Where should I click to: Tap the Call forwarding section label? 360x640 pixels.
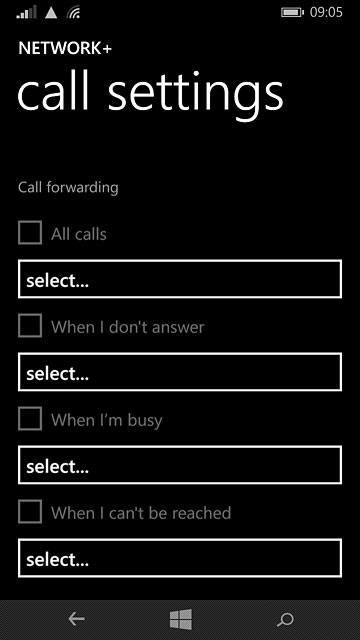coord(68,188)
